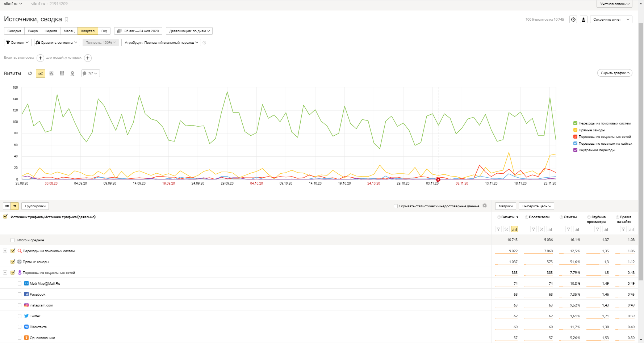Open the Атрибуция attribution model dropdown

click(161, 43)
